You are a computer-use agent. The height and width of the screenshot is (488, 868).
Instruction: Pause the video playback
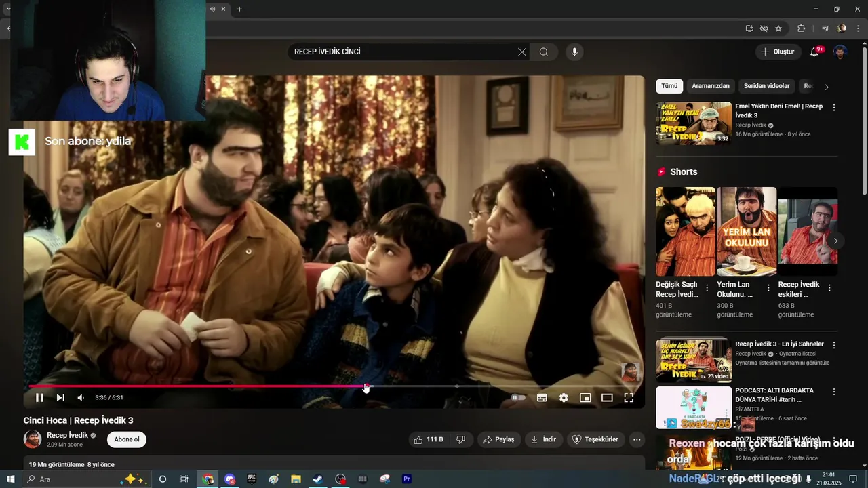(x=39, y=398)
